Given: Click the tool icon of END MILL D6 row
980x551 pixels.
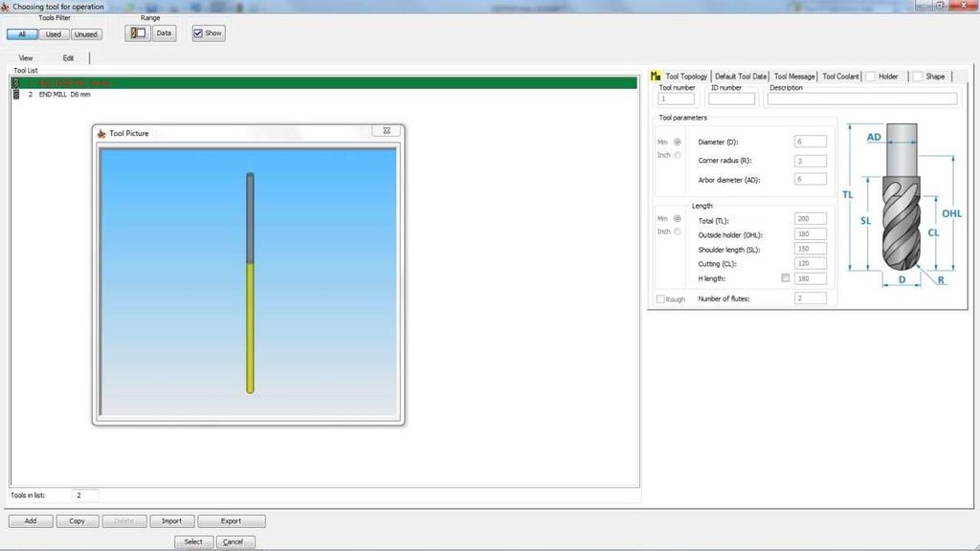Looking at the screenshot, I should point(16,95).
